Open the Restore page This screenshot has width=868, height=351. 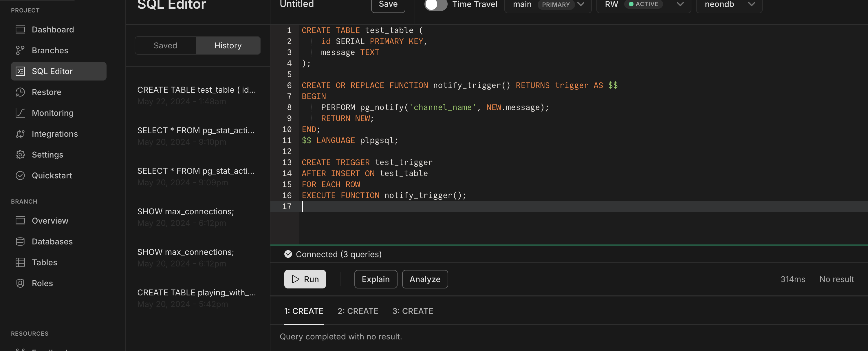(47, 92)
